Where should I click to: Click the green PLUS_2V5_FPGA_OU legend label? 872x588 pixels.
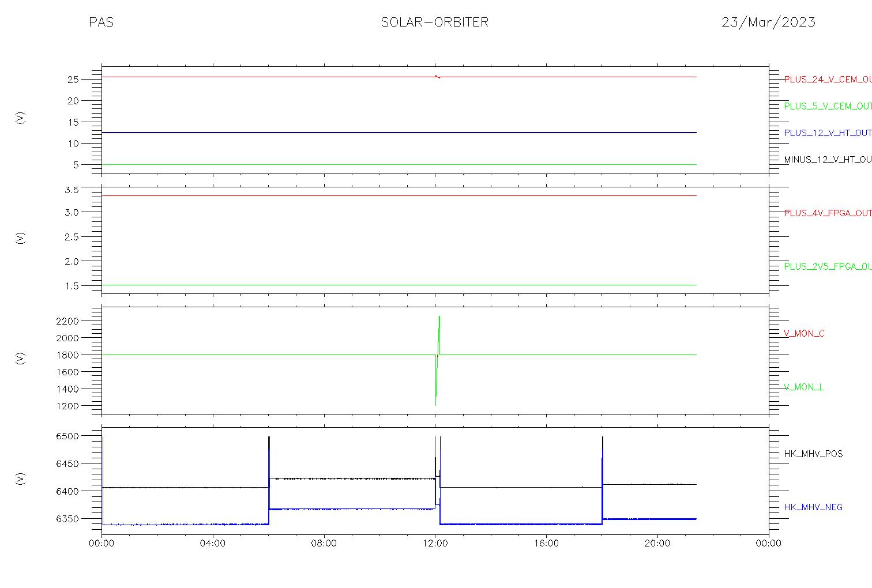click(828, 267)
